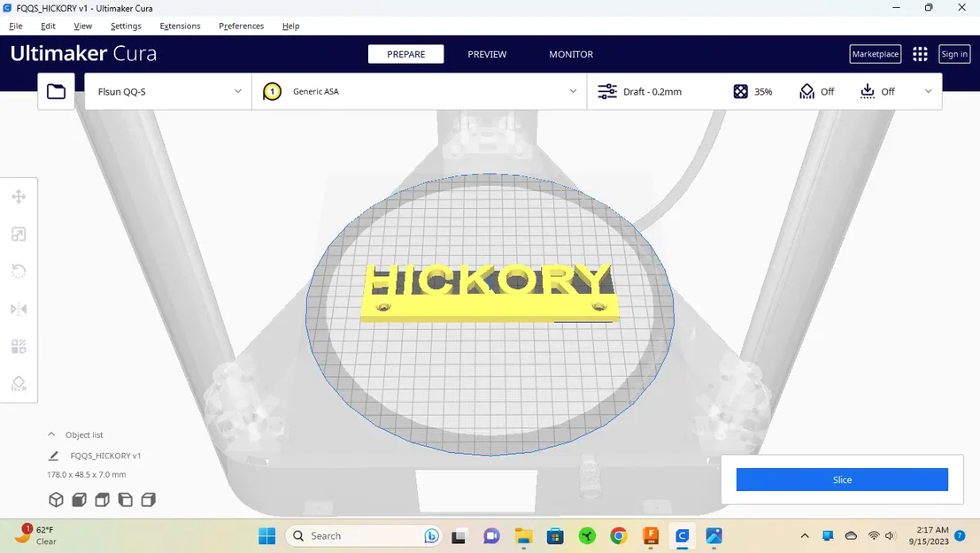Expand print settings panel chevron
This screenshot has width=980, height=553.
click(928, 91)
